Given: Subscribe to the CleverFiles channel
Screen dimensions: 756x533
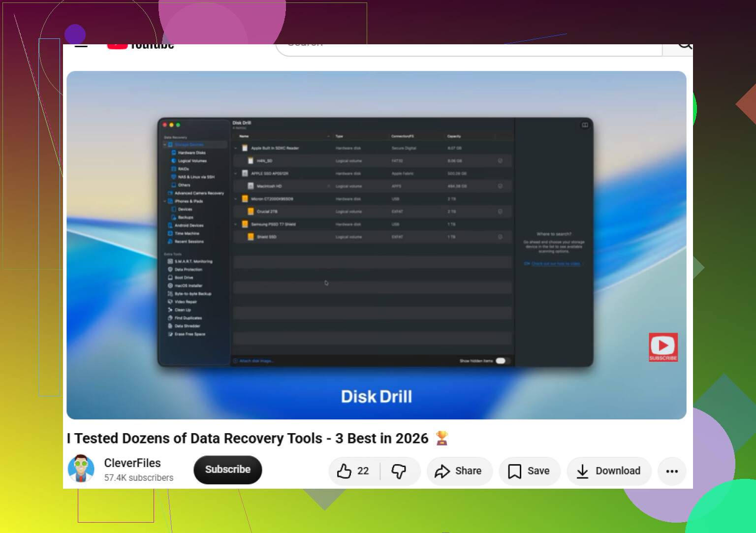Looking at the screenshot, I should tap(227, 470).
